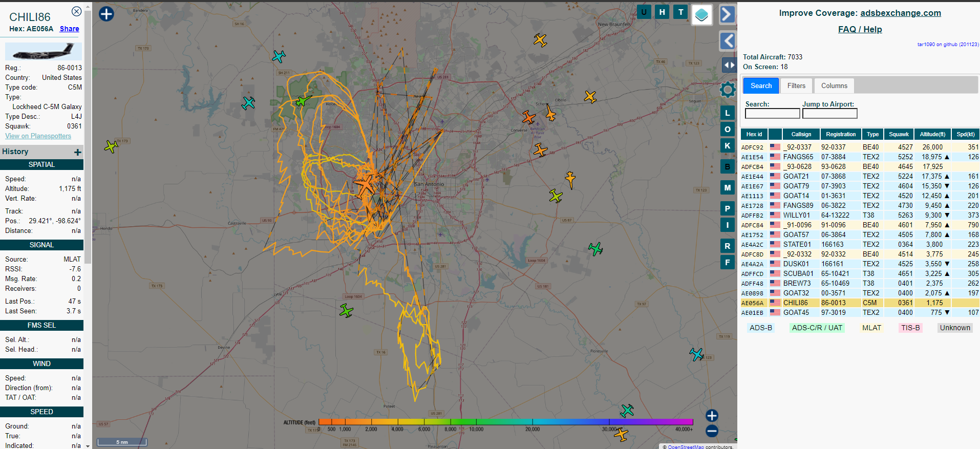
Task: Click the yellow-green aircraft icon at left edge
Action: pyautogui.click(x=111, y=146)
